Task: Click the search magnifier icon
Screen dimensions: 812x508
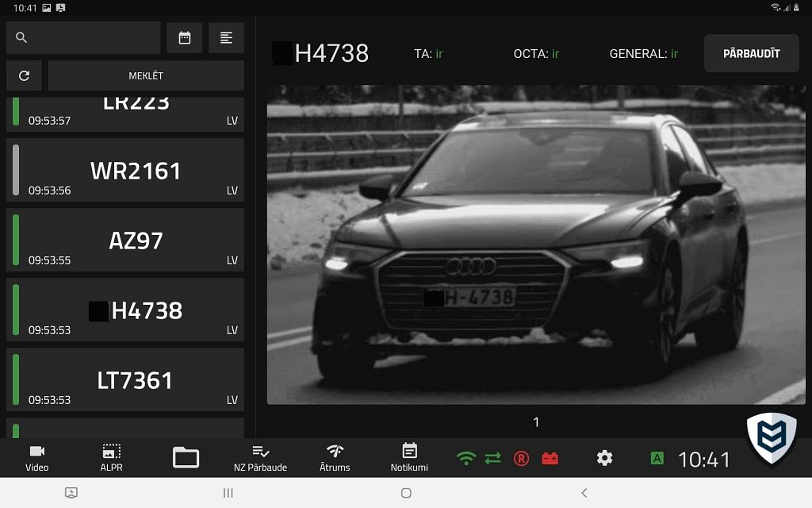Action: tap(21, 37)
